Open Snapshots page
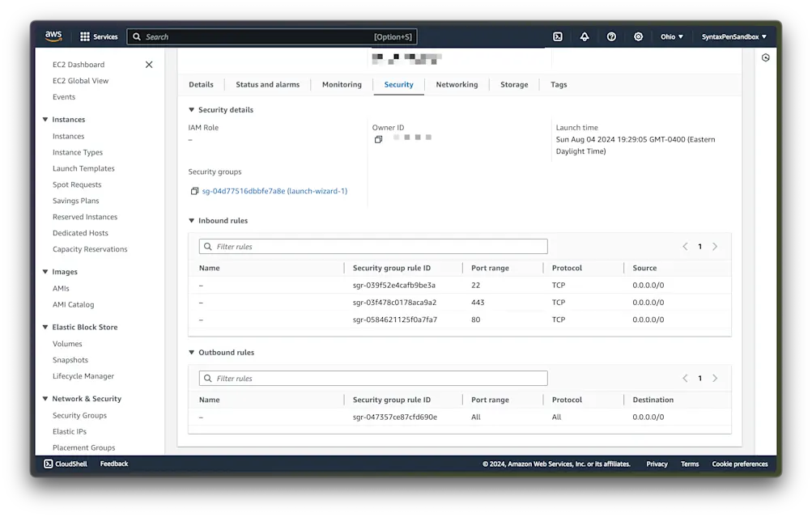 click(x=70, y=360)
